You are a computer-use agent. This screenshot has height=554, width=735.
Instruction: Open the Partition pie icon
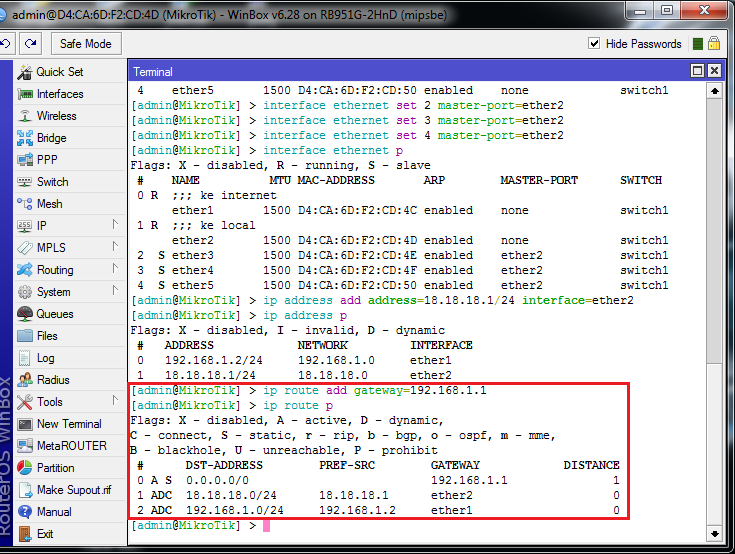(25, 468)
